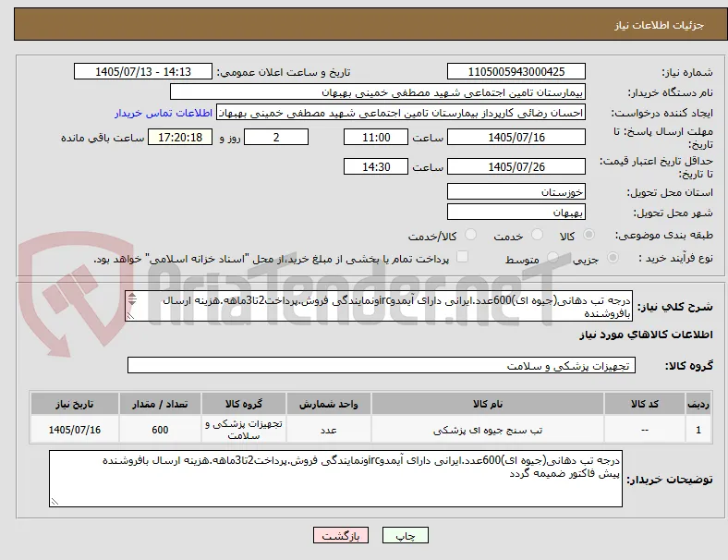
Task: Click the validity hour field 14:30
Action: click(x=376, y=166)
